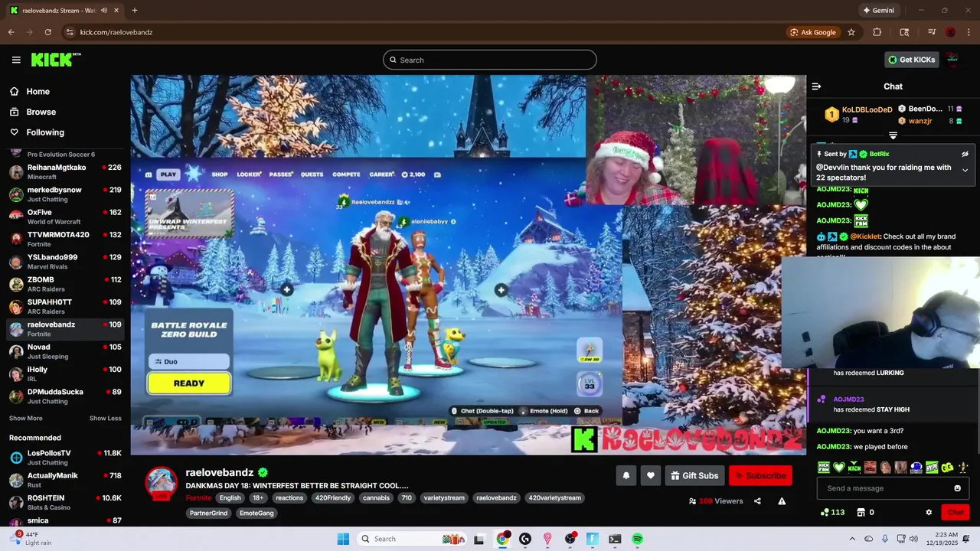
Task: Click the share stream icon
Action: tap(757, 501)
